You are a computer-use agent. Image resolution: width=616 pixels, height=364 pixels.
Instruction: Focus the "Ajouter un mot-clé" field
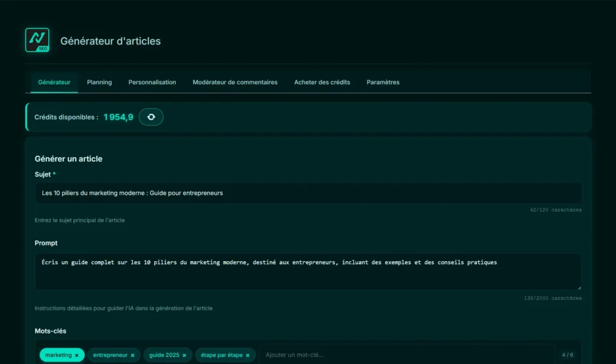pos(361,355)
